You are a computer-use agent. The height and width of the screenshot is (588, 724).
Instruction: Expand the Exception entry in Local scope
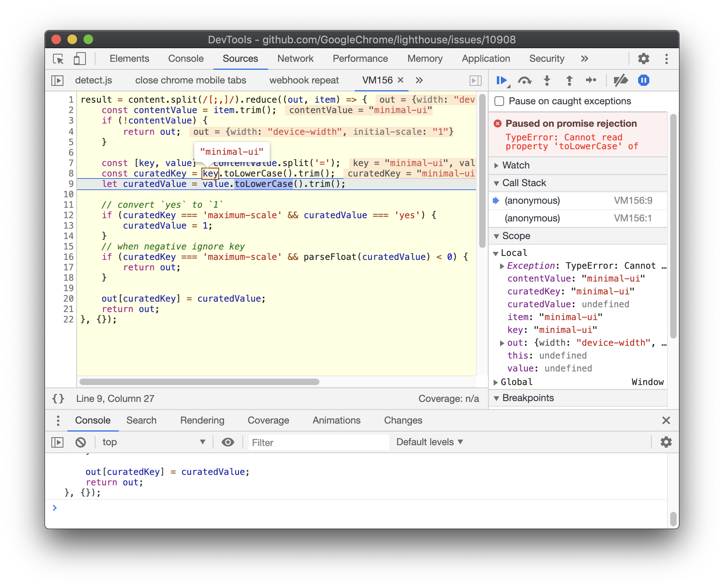[x=502, y=266]
